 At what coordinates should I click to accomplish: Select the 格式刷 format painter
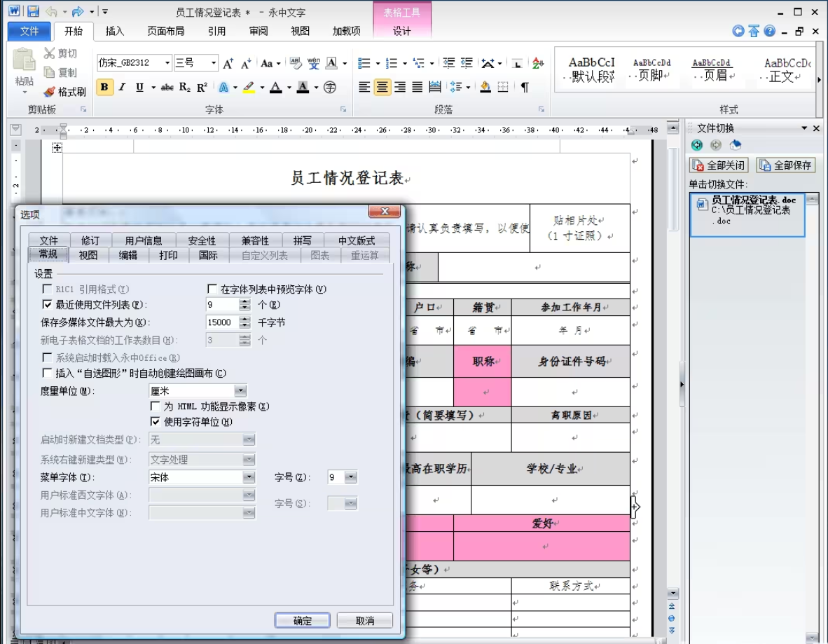point(64,91)
